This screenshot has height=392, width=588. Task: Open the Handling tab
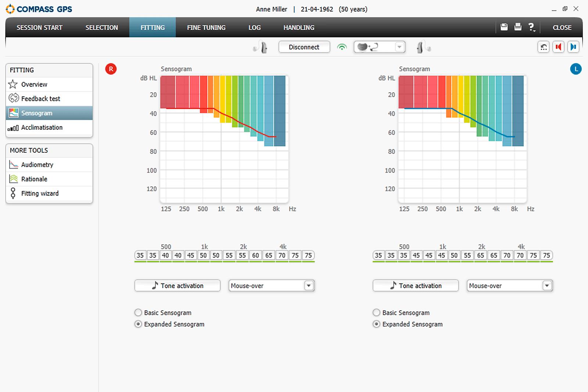pos(299,28)
